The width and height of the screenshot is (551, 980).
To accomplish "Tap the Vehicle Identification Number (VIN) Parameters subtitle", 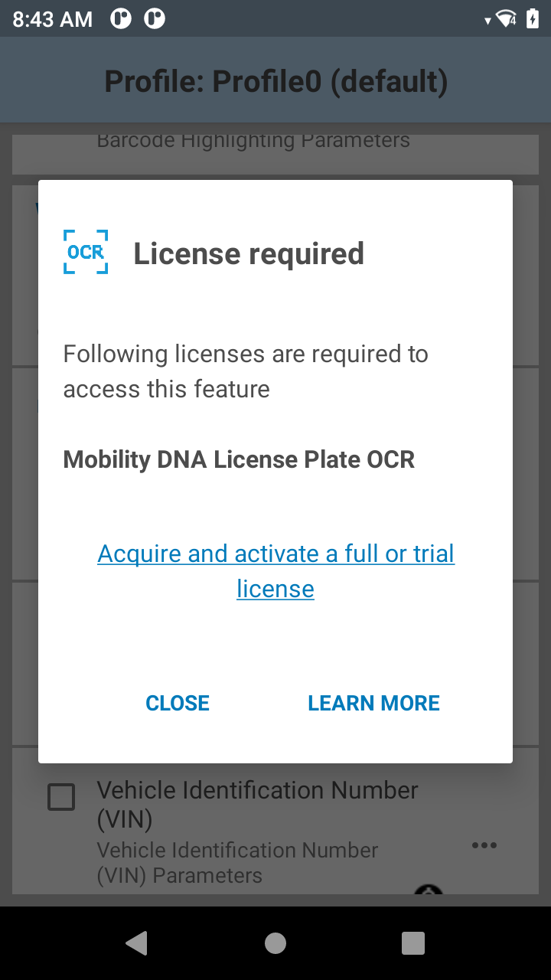I will click(237, 863).
